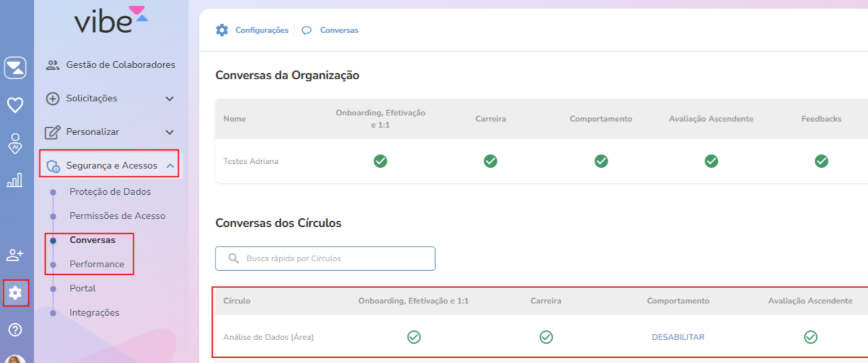Image resolution: width=868 pixels, height=363 pixels.
Task: Toggle Feedbacks check for Testes Adriana
Action: click(821, 162)
